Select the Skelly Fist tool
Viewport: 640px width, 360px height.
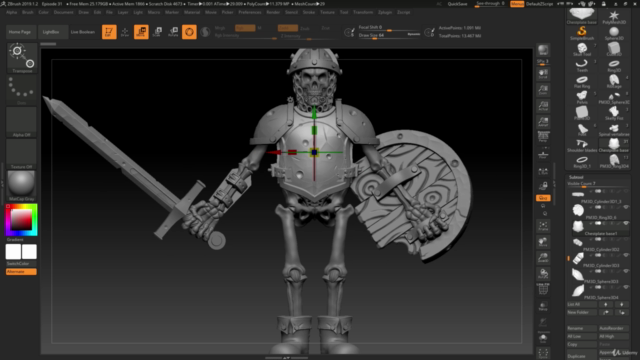[x=614, y=113]
